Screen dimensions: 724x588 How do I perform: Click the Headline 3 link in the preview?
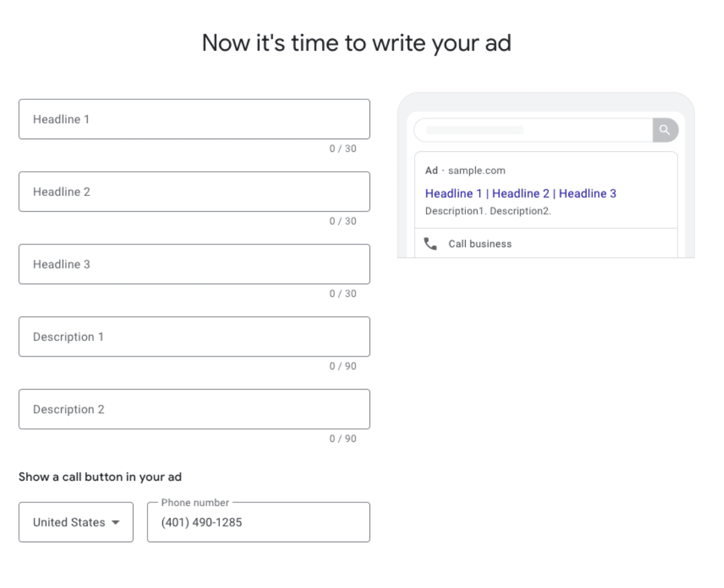coord(588,193)
